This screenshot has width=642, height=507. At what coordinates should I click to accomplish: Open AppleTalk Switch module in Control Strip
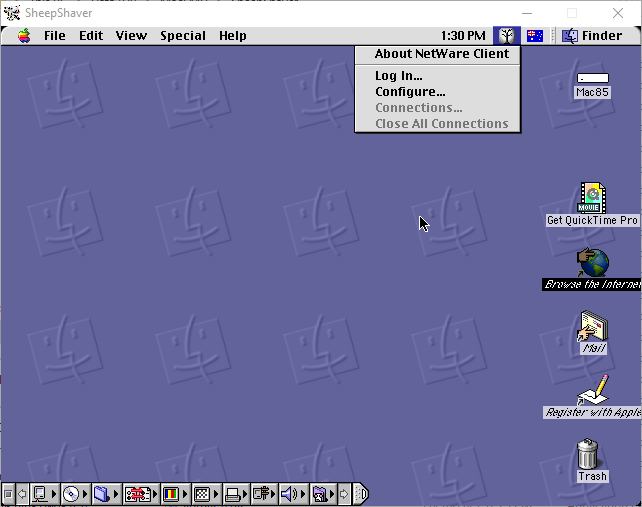click(x=44, y=494)
